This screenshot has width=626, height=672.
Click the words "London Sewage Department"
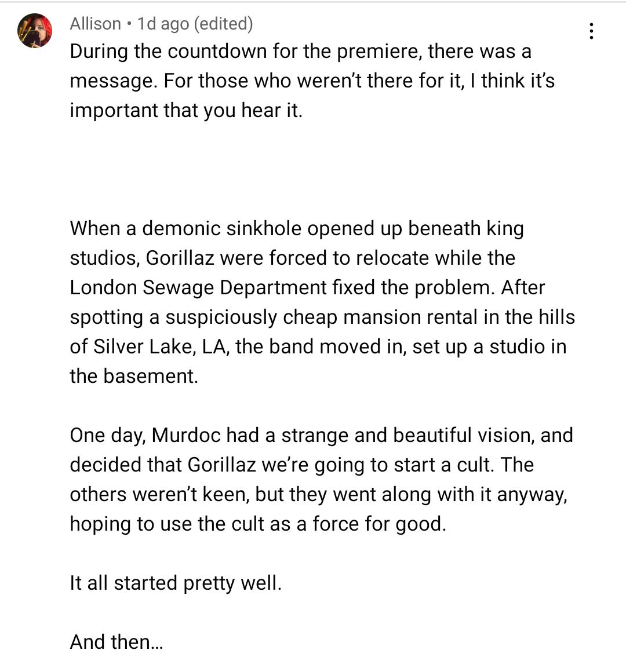[198, 287]
